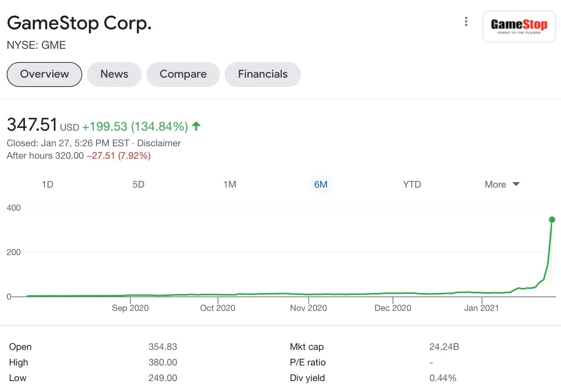Select the Overview tab
The image size is (561, 392).
[44, 74]
